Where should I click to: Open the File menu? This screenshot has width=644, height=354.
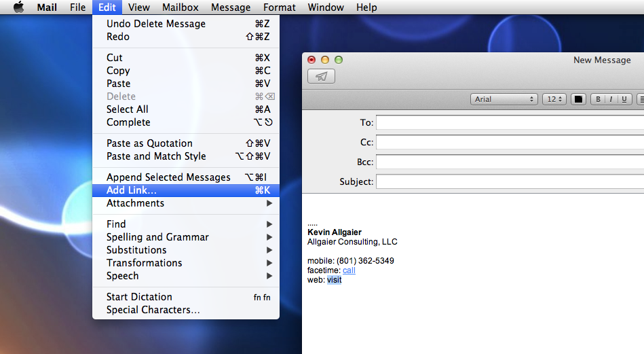[x=77, y=7]
